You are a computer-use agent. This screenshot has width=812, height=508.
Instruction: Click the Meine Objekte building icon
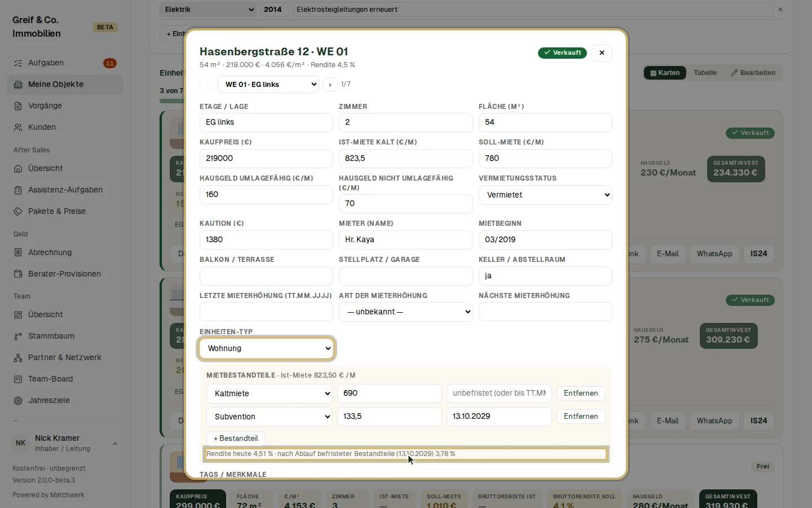coord(18,85)
